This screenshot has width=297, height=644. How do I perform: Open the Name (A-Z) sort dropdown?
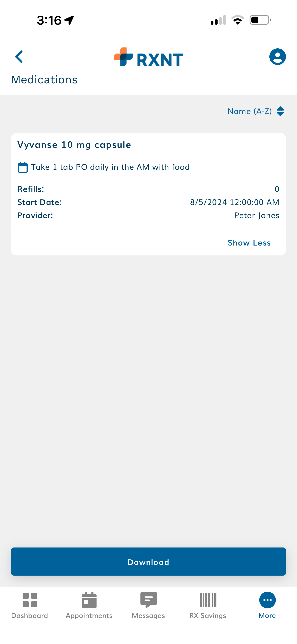tap(250, 111)
